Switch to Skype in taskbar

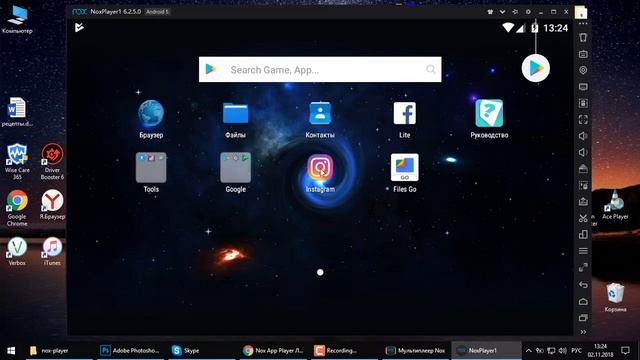(x=202, y=351)
